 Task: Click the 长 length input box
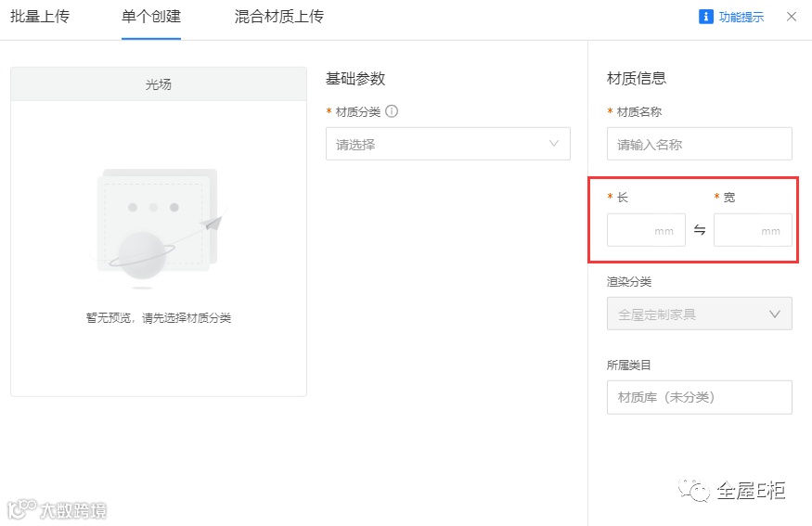[x=645, y=230]
